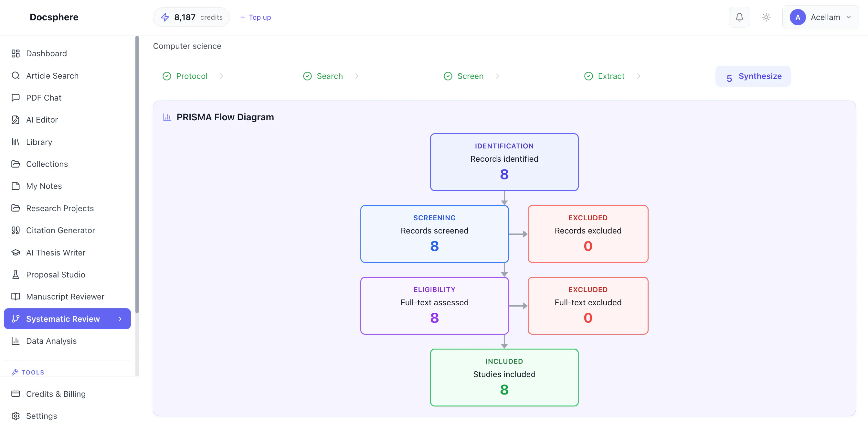The height and width of the screenshot is (423, 868).
Task: Click the Studies included box
Action: point(504,377)
